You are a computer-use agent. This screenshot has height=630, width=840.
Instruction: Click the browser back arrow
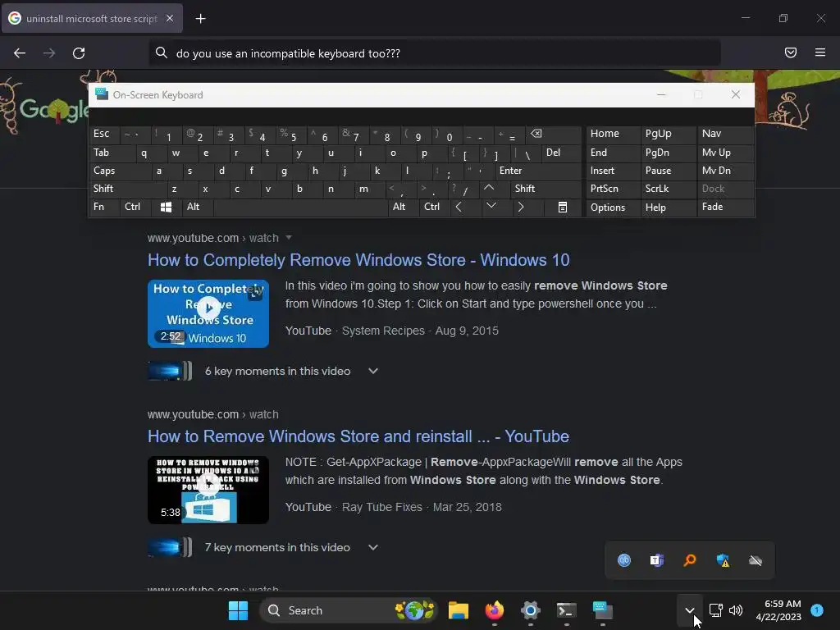[x=20, y=53]
